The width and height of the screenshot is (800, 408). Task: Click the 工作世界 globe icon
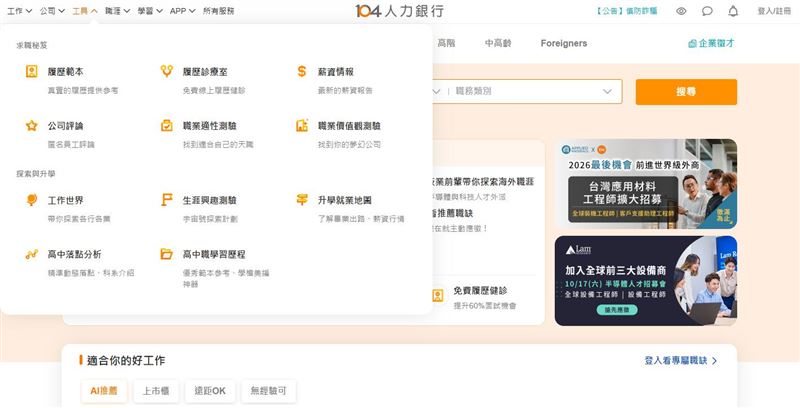32,200
